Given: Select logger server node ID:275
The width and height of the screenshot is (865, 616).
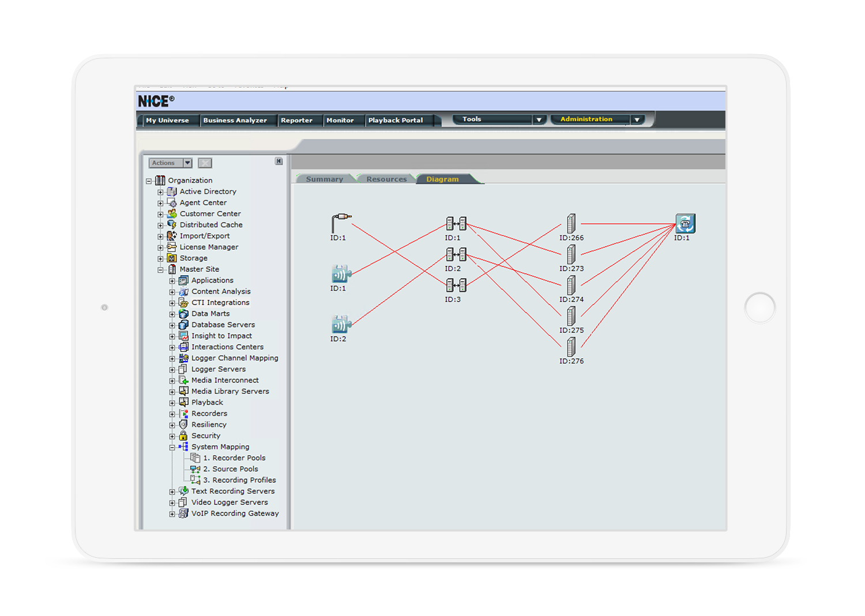Looking at the screenshot, I should click(571, 316).
